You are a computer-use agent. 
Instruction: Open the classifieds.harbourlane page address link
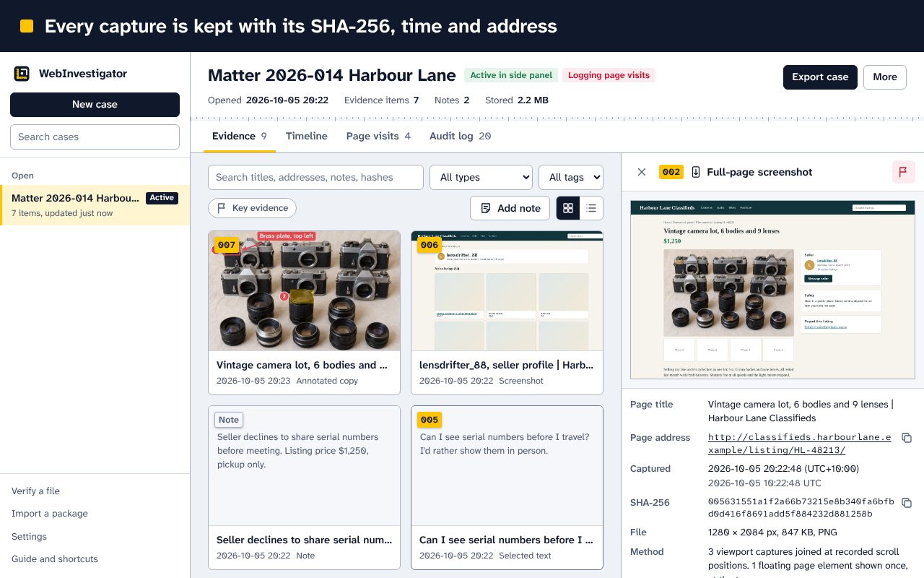800,444
